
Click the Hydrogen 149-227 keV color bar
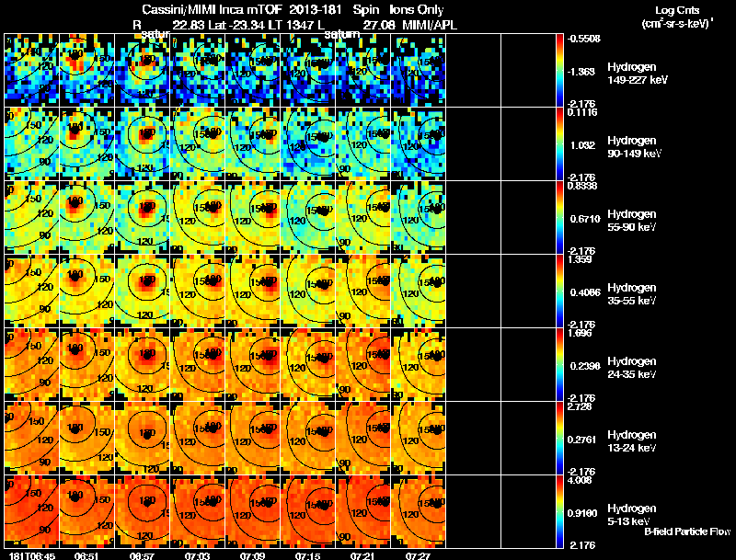559,70
